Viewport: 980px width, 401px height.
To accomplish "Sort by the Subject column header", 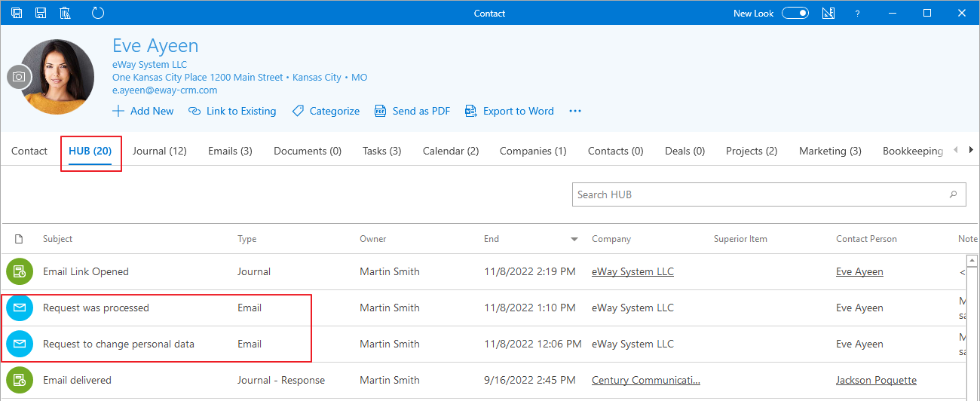I will (x=58, y=239).
